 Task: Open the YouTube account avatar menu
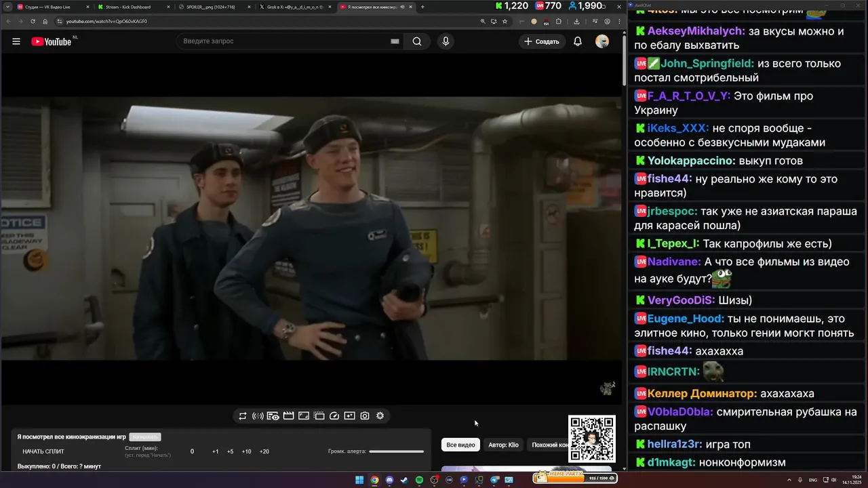click(602, 41)
